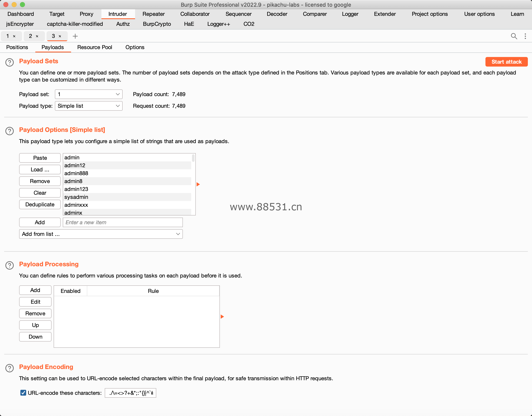
Task: Click the Down button
Action: pos(35,337)
